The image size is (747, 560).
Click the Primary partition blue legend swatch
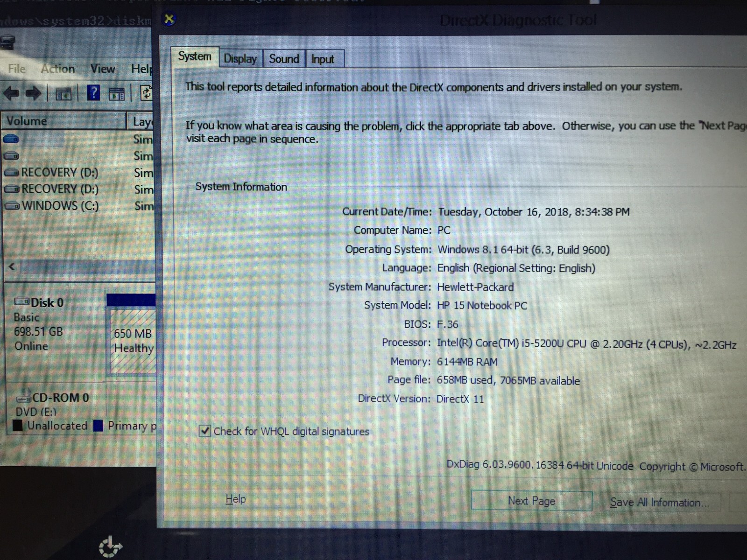click(99, 426)
